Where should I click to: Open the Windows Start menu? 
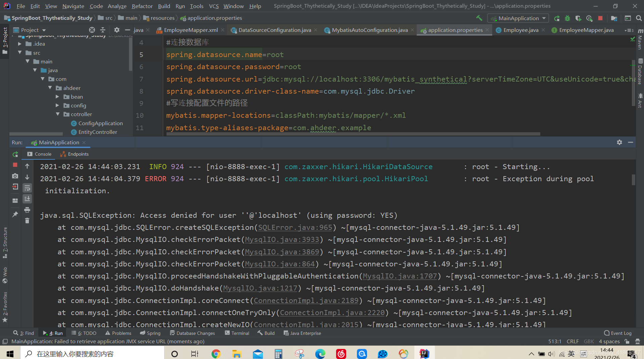(10, 354)
